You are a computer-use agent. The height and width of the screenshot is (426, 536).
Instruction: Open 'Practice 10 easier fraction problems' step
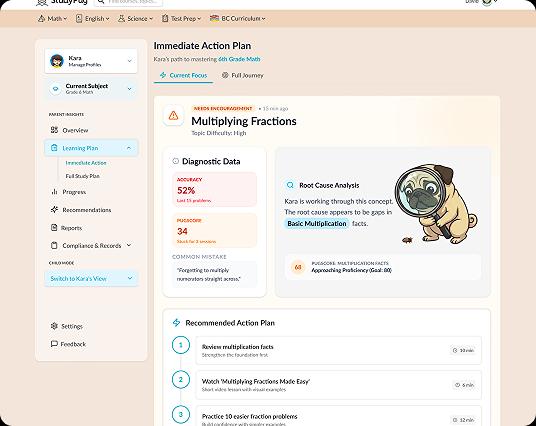338,416
